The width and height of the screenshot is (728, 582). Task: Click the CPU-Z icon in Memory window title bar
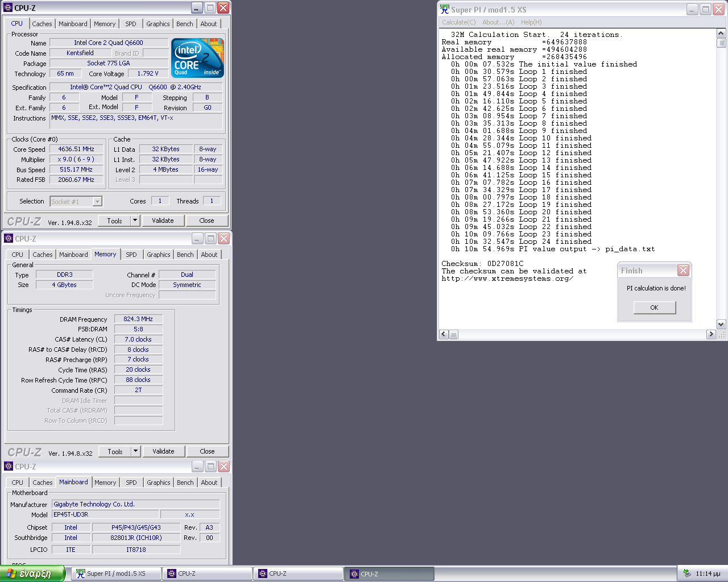pyautogui.click(x=9, y=239)
